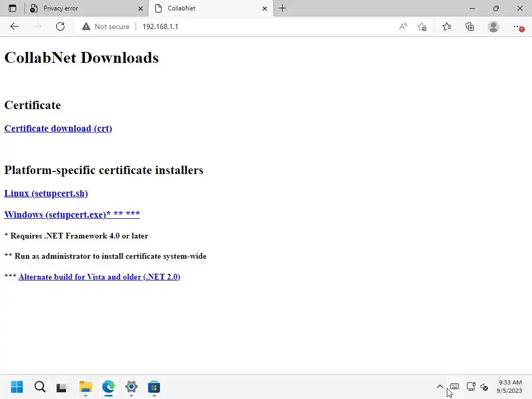The width and height of the screenshot is (532, 399).
Task: Open the Favorites list
Action: tap(447, 26)
